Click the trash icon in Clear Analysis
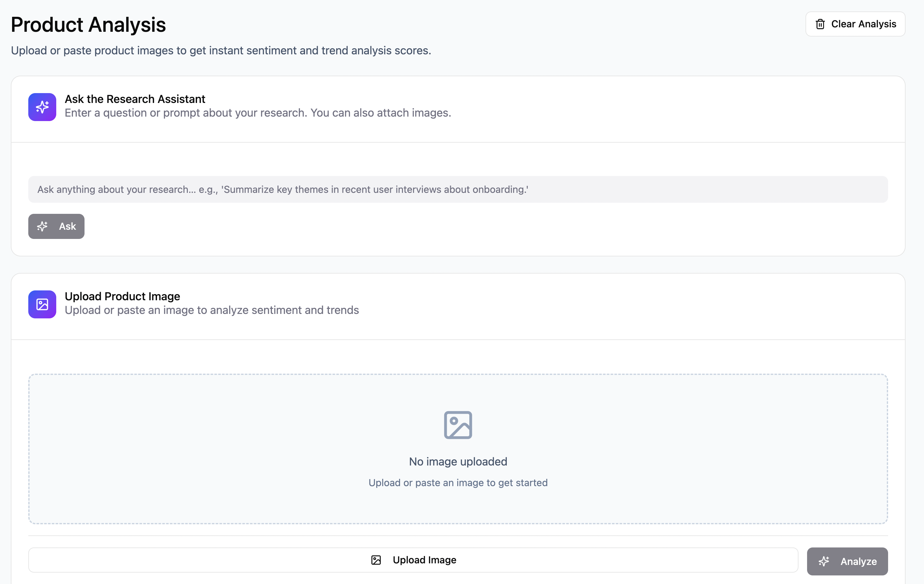 820,24
